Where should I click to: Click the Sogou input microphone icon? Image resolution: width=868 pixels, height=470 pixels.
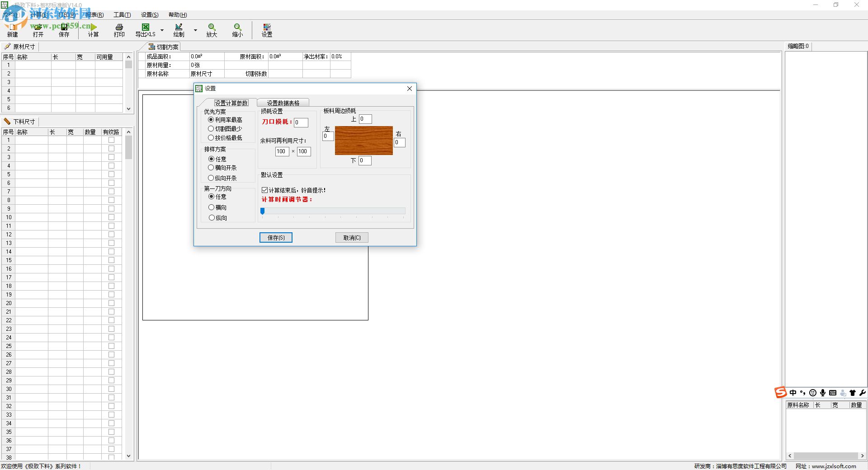tap(823, 393)
